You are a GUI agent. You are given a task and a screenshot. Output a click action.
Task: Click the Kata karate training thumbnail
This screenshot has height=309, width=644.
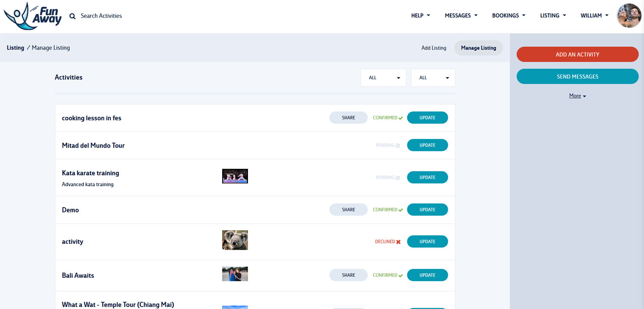click(235, 176)
